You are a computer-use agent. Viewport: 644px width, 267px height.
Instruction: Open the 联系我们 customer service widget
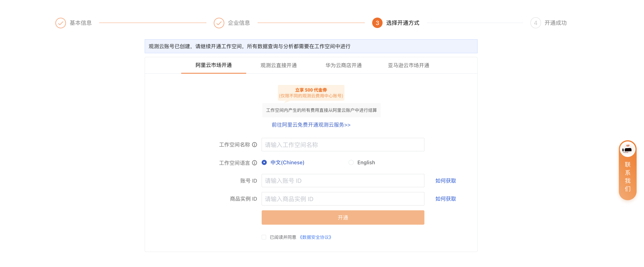(x=627, y=170)
